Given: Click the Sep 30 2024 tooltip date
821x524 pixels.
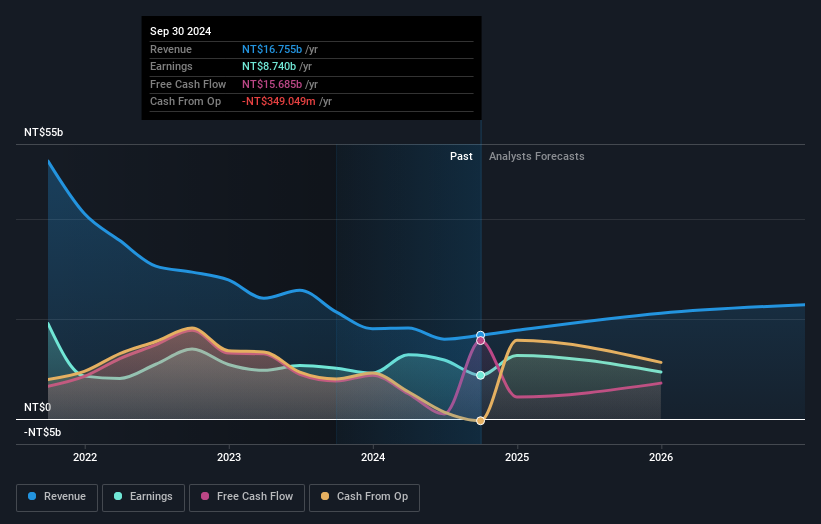Looking at the screenshot, I should 181,31.
